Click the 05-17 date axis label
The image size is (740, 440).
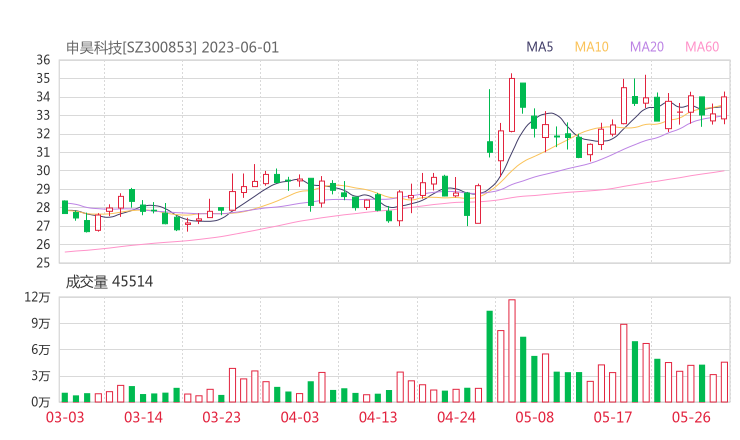pyautogui.click(x=613, y=417)
